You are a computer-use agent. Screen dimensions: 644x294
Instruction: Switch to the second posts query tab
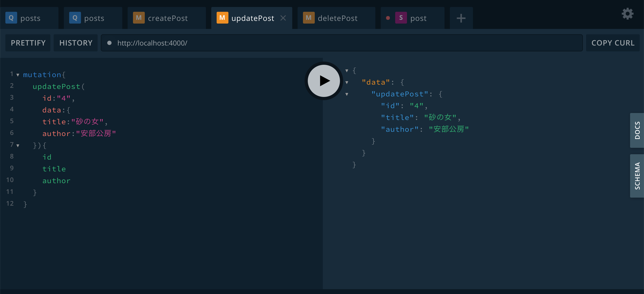[x=94, y=18]
